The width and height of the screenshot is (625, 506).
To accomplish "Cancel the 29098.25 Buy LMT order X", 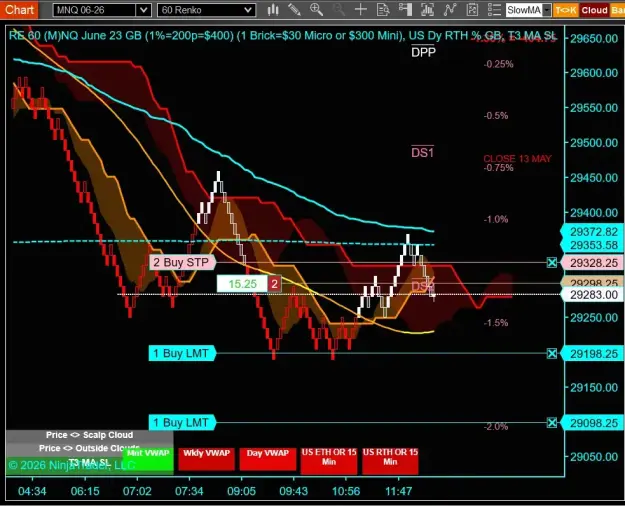I will pyautogui.click(x=552, y=423).
